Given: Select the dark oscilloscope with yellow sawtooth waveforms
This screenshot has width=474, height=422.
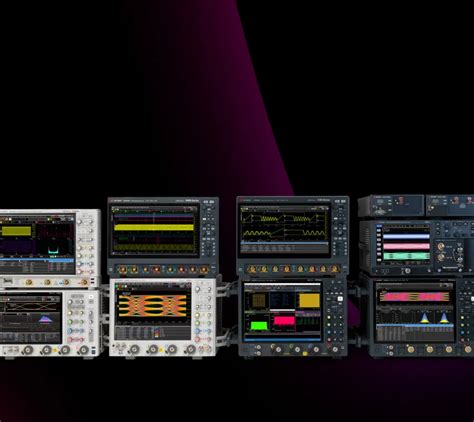Looking at the screenshot, I should pyautogui.click(x=293, y=236).
